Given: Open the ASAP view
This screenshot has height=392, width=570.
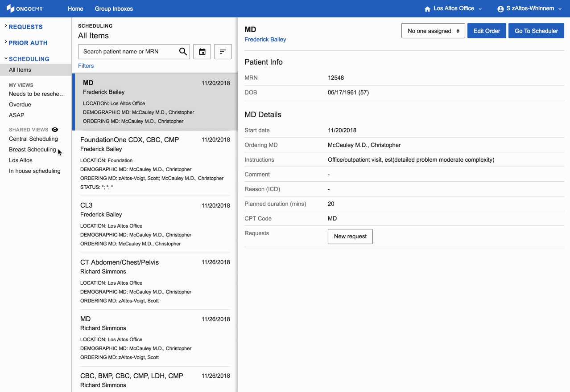Looking at the screenshot, I should [17, 115].
